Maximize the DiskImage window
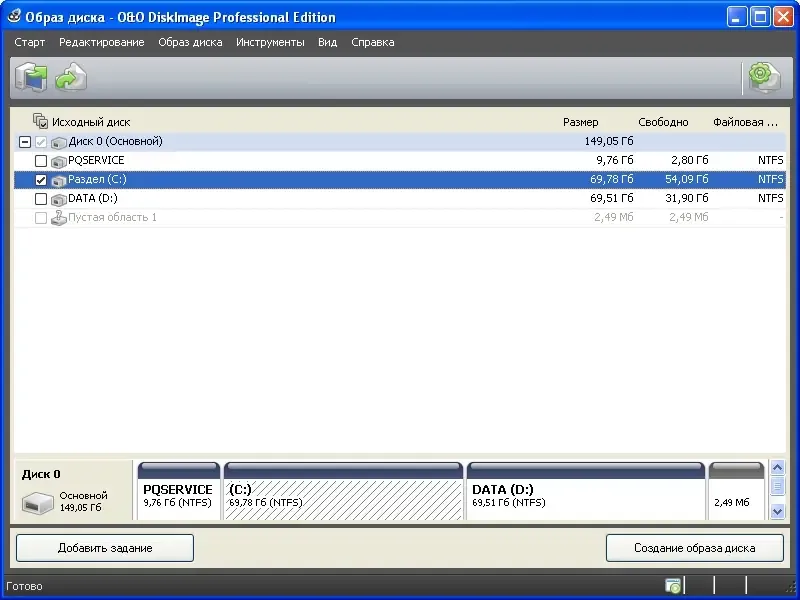 click(760, 17)
